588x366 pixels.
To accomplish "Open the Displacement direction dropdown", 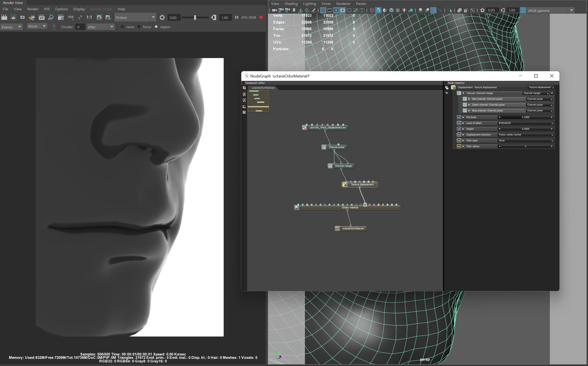I will pyautogui.click(x=525, y=135).
